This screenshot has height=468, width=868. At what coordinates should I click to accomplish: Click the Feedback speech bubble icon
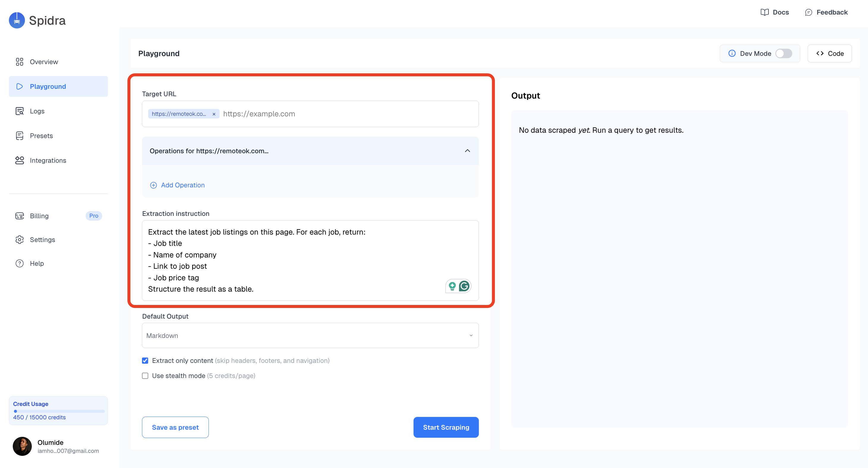point(808,12)
